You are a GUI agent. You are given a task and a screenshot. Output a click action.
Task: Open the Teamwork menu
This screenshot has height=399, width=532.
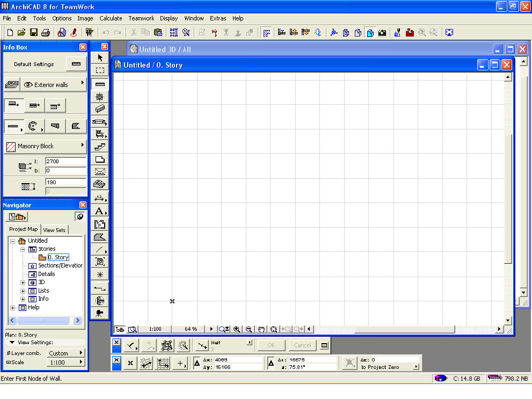141,18
